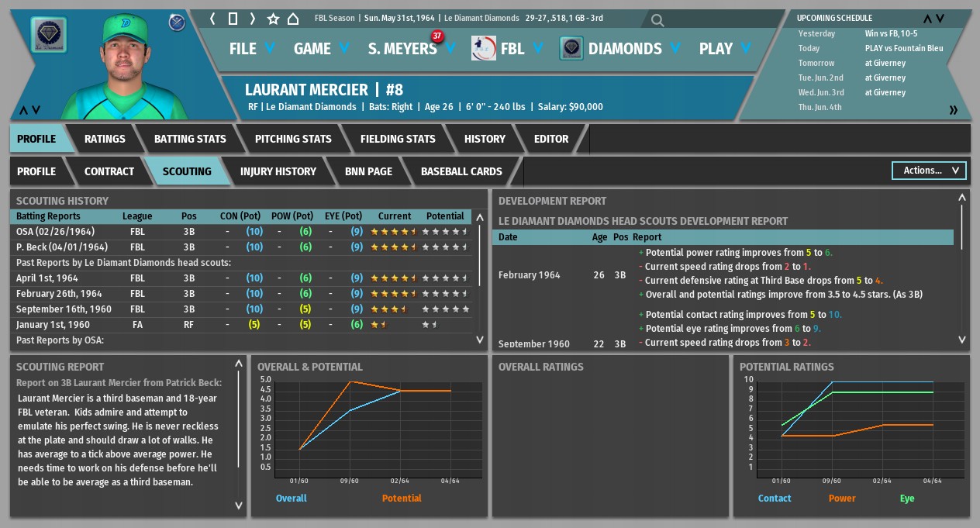Screen dimensions: 980x528
Task: Expand the FILE menu
Action: pos(252,49)
